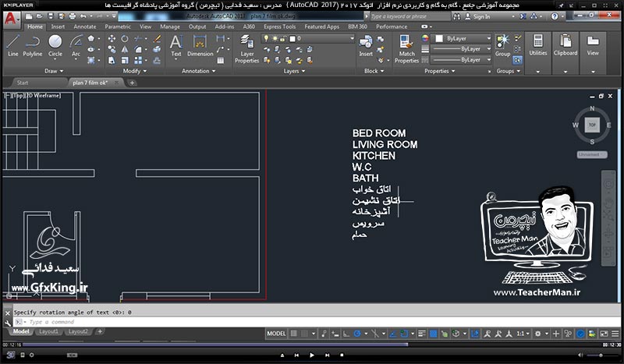The image size is (624, 364).
Task: Expand the Groups panel
Action: click(509, 71)
